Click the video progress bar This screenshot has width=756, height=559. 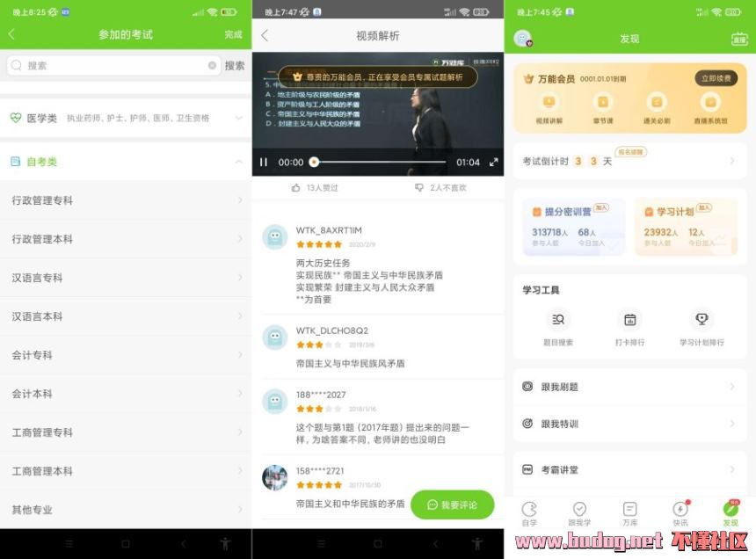tap(380, 163)
